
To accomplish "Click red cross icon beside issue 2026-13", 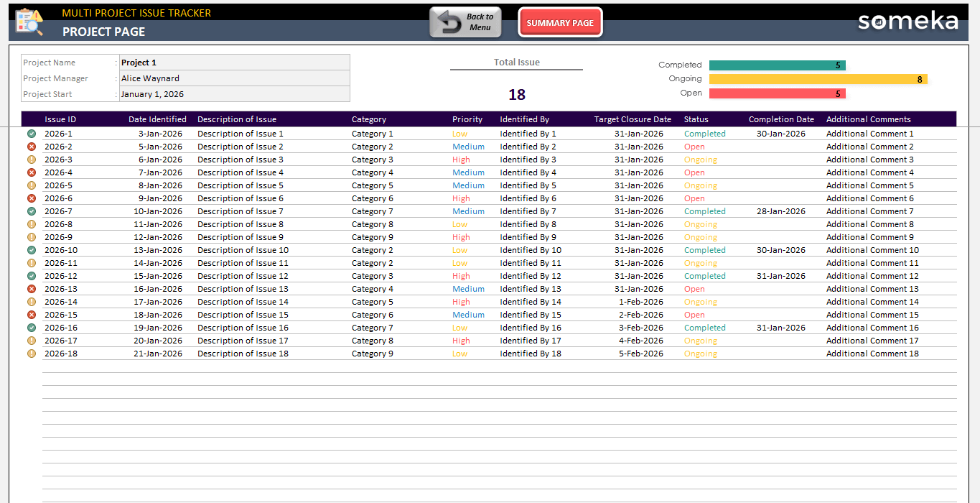I will 32,289.
